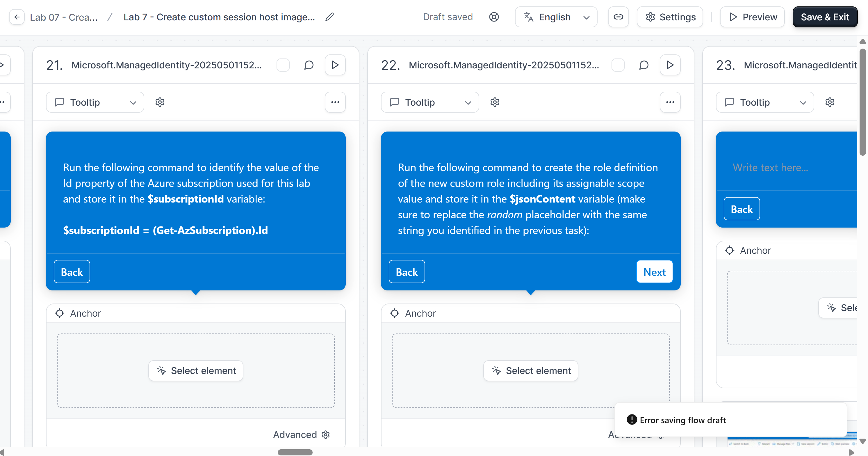Image resolution: width=868 pixels, height=456 pixels.
Task: Open step 21 more options menu
Action: 335,102
